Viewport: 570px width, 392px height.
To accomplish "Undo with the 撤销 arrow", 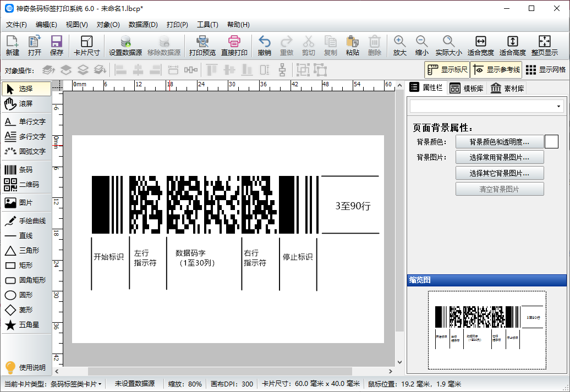I will tap(264, 46).
